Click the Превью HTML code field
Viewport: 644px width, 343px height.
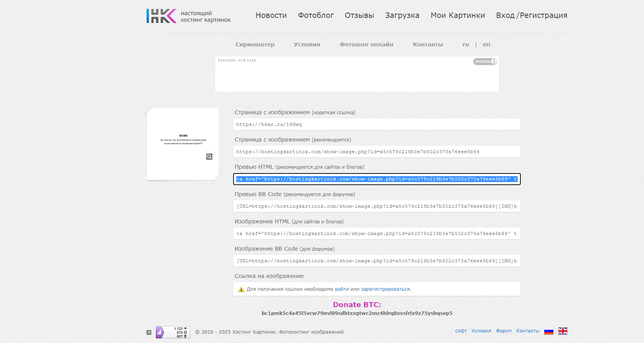[x=377, y=179]
